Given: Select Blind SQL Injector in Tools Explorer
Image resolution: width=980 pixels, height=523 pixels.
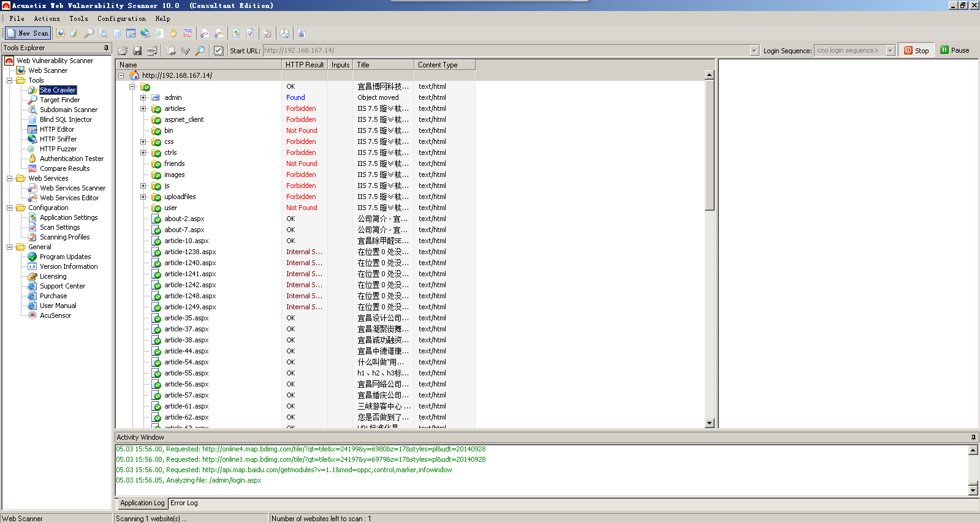Looking at the screenshot, I should pos(66,119).
